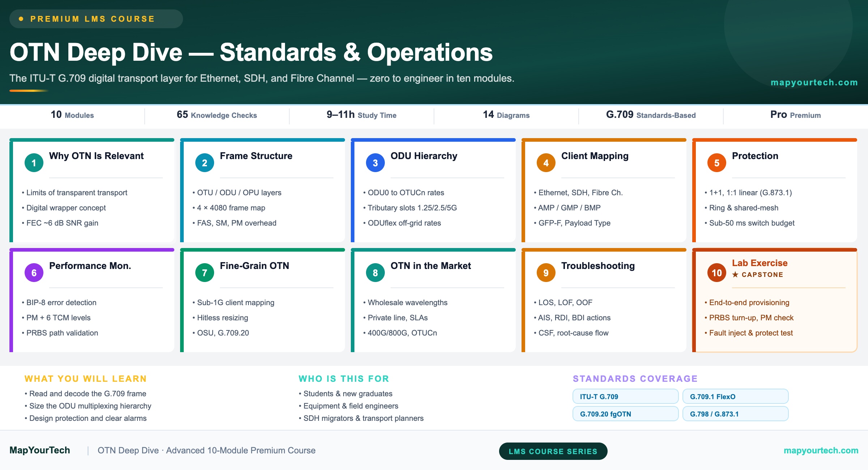Screen dimensions: 868x470
Task: Click the module 3 number badge
Action: tap(375, 163)
